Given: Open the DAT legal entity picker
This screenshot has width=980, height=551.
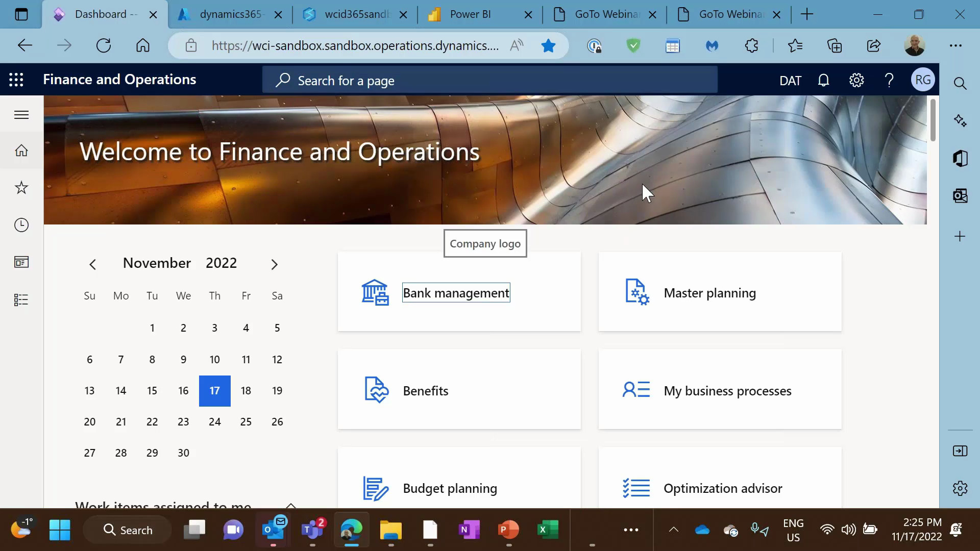Looking at the screenshot, I should point(790,80).
